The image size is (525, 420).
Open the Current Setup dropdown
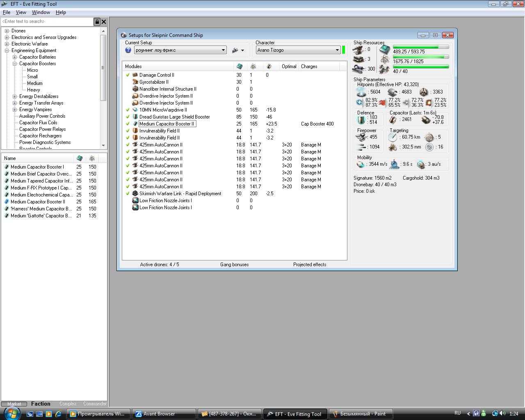tap(180, 50)
